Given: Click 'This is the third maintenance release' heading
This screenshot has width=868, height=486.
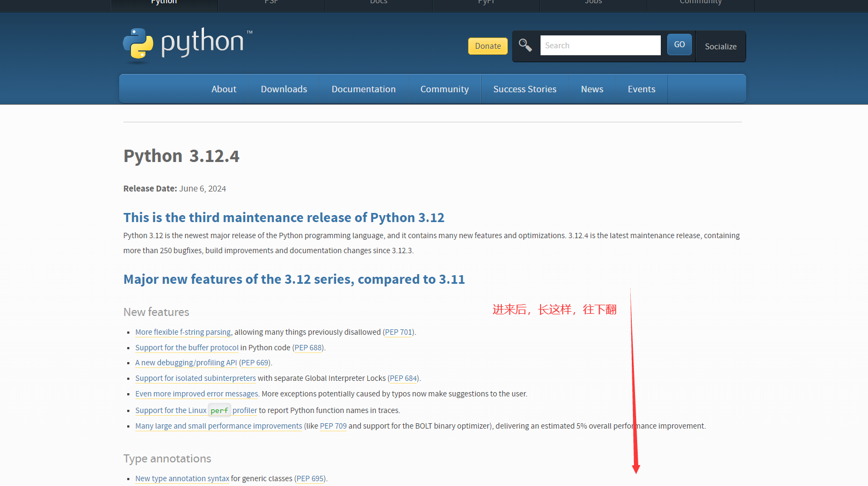Looking at the screenshot, I should [284, 217].
